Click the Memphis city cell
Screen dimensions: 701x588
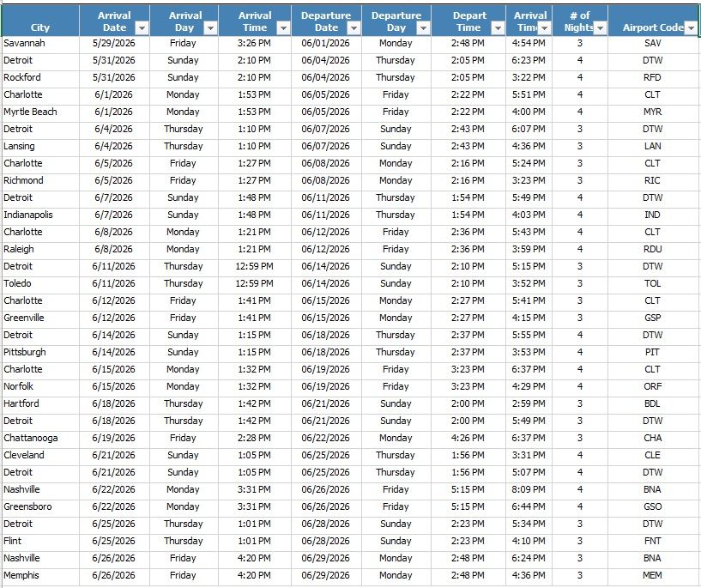coord(40,575)
